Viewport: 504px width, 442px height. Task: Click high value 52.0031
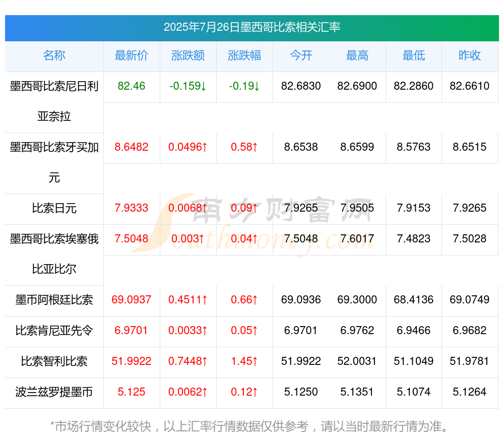[357, 361]
